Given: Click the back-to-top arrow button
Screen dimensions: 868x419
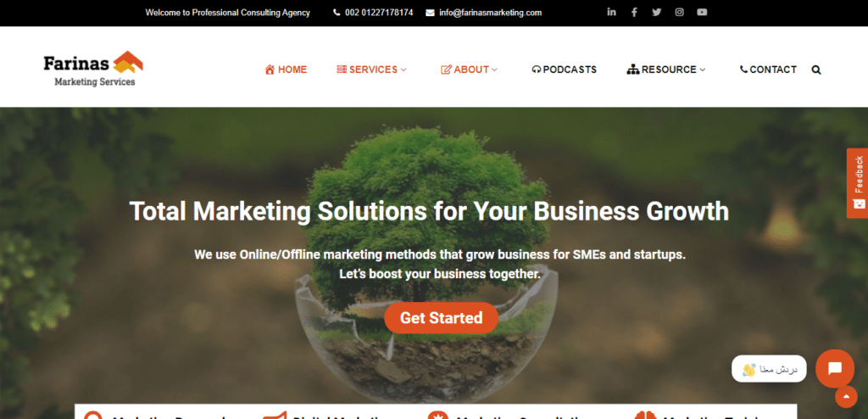Looking at the screenshot, I should [846, 396].
